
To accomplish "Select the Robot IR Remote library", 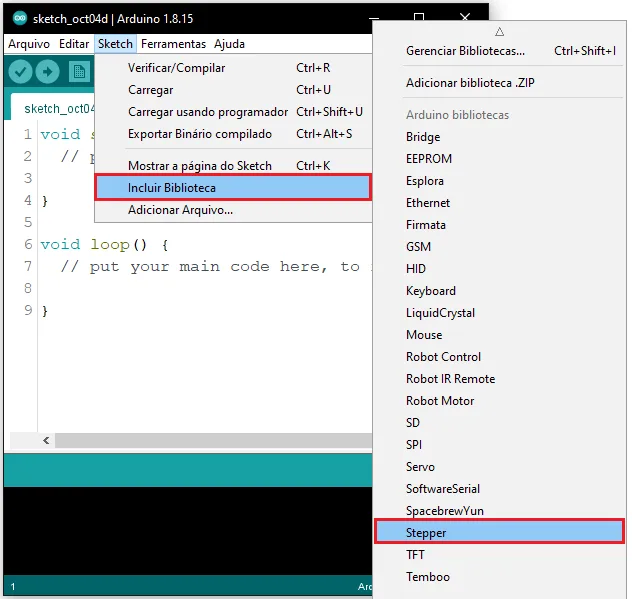I will 500,379.
